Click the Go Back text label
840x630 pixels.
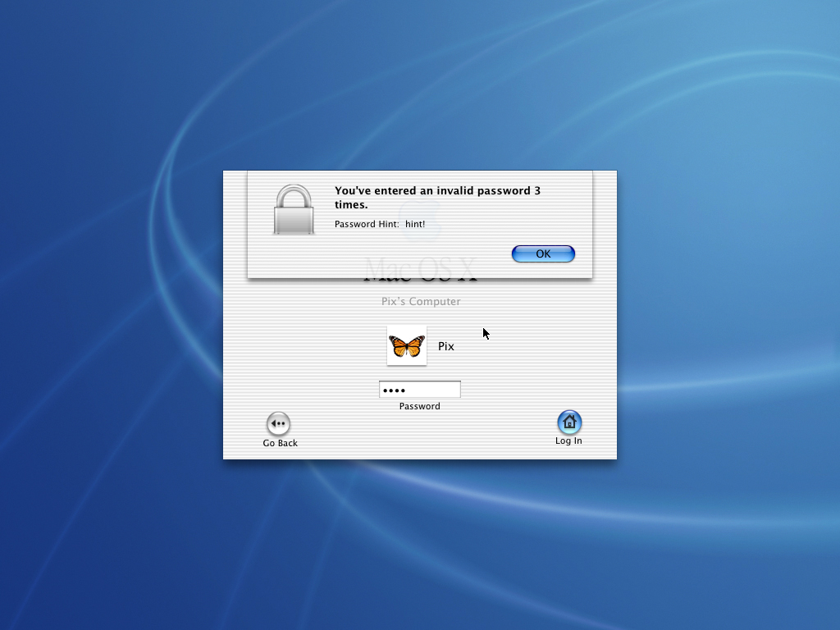(x=280, y=443)
